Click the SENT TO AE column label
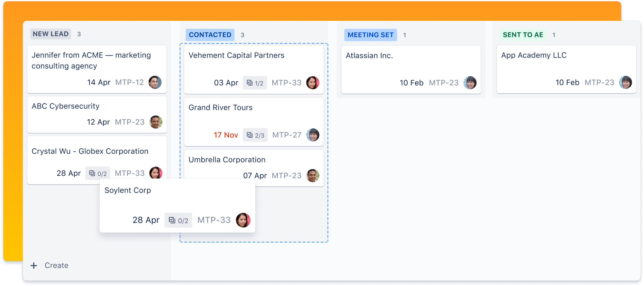Image resolution: width=644 pixels, height=286 pixels. point(523,35)
